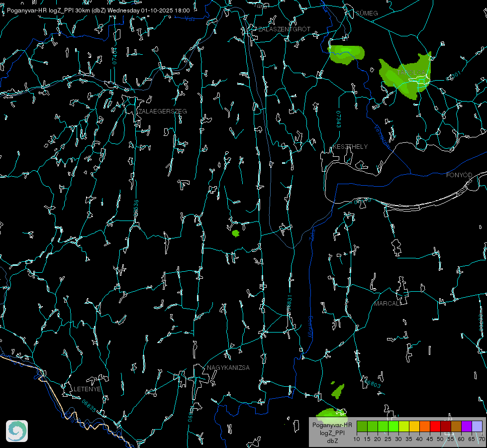Click the blue Somogy county label
Viewport: 487px width, 448px height.
click(310, 327)
